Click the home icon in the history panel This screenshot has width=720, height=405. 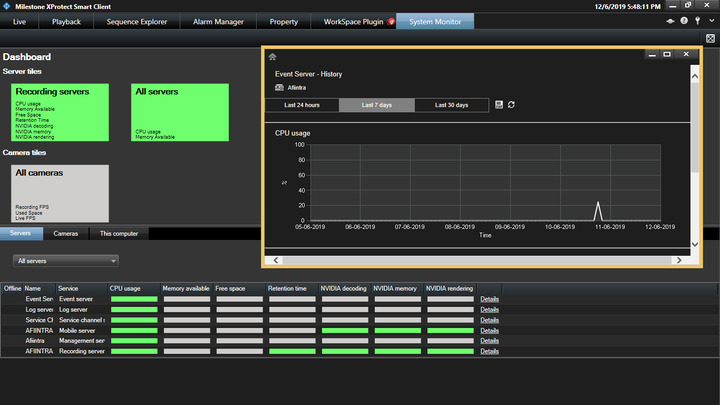pyautogui.click(x=273, y=57)
